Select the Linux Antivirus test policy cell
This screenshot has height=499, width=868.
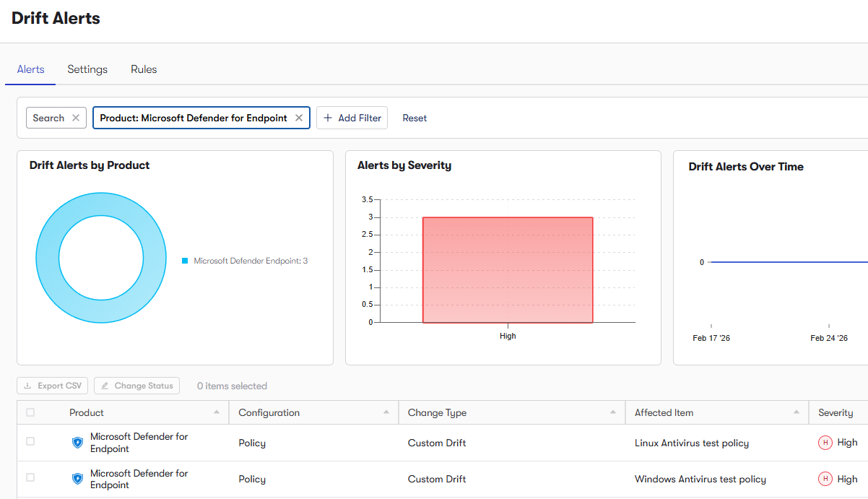click(692, 443)
